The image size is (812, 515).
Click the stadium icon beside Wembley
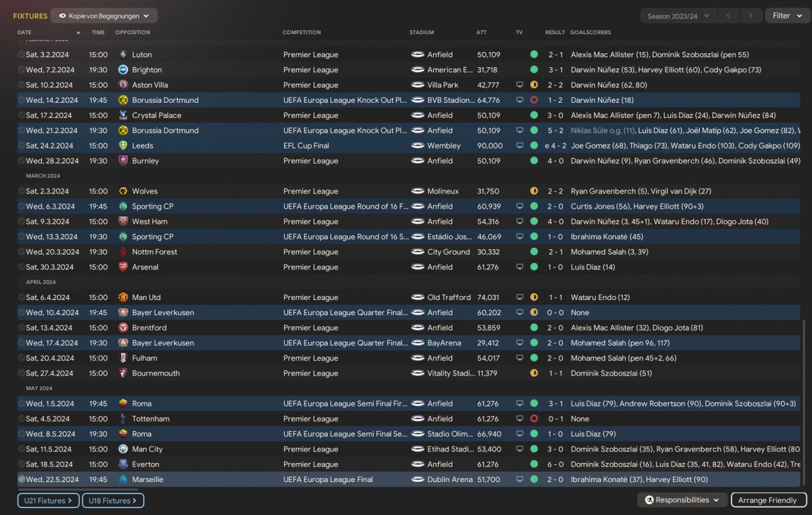[417, 146]
